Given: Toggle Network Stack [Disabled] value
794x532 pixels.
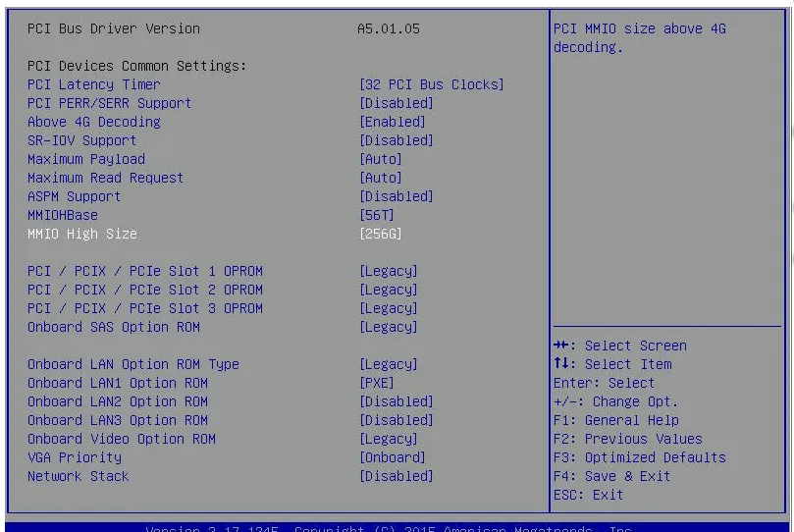Looking at the screenshot, I should 397,476.
